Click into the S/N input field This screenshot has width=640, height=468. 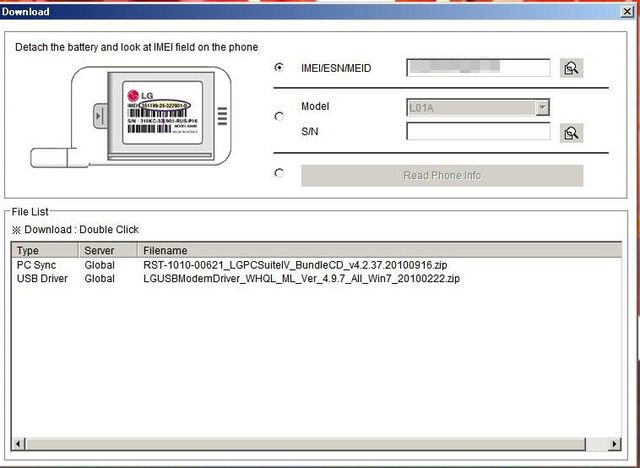coord(478,132)
